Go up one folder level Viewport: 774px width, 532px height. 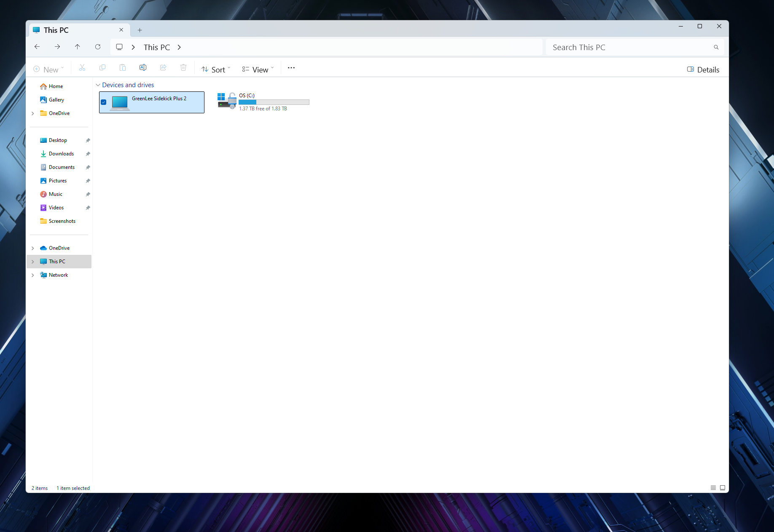point(78,47)
